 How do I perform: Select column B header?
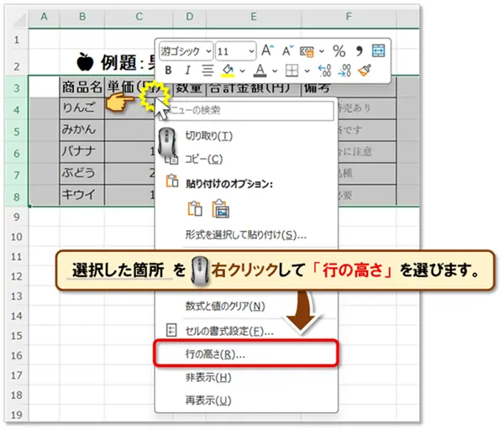click(82, 17)
